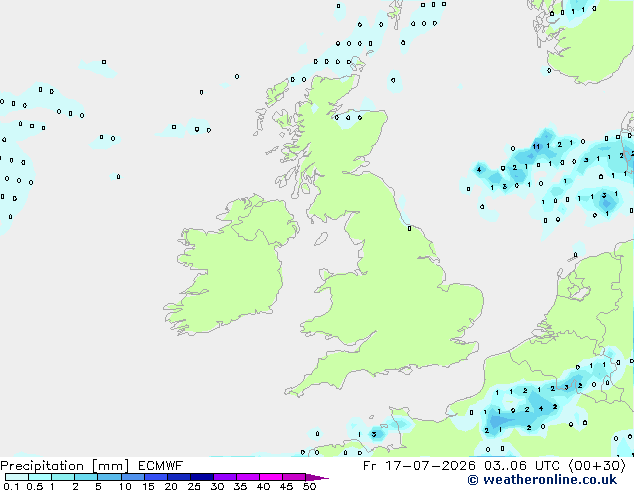634x490 pixels.
Task: Click the 'Fr 17-07-2026' date text
Action: pyautogui.click(x=419, y=466)
